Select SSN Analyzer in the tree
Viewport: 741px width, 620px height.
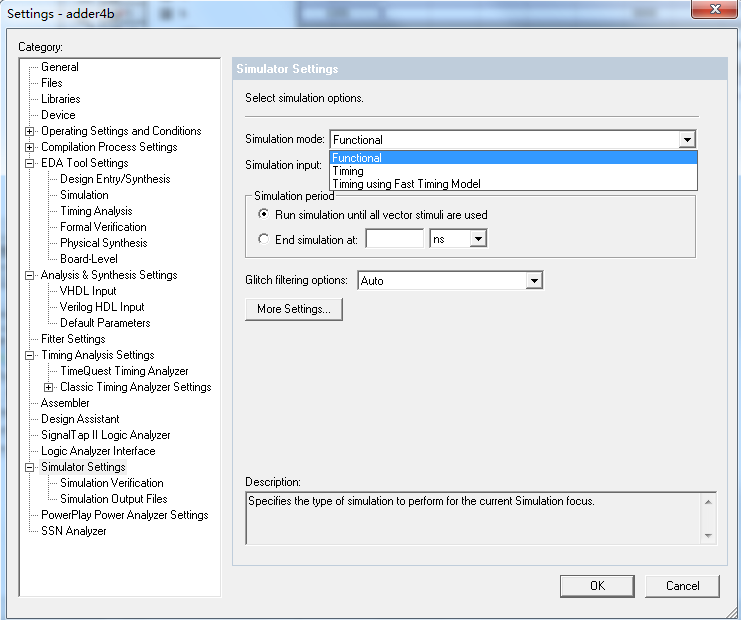pyautogui.click(x=74, y=531)
